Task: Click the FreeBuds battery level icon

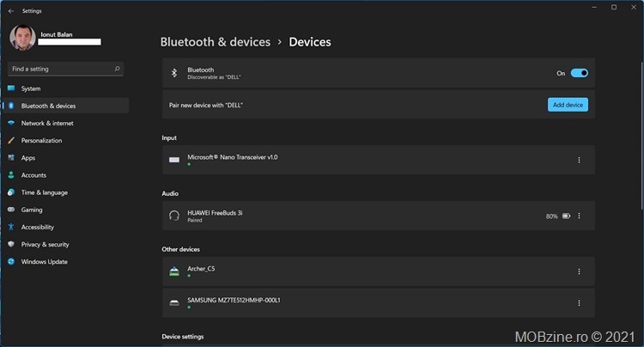Action: click(x=567, y=216)
